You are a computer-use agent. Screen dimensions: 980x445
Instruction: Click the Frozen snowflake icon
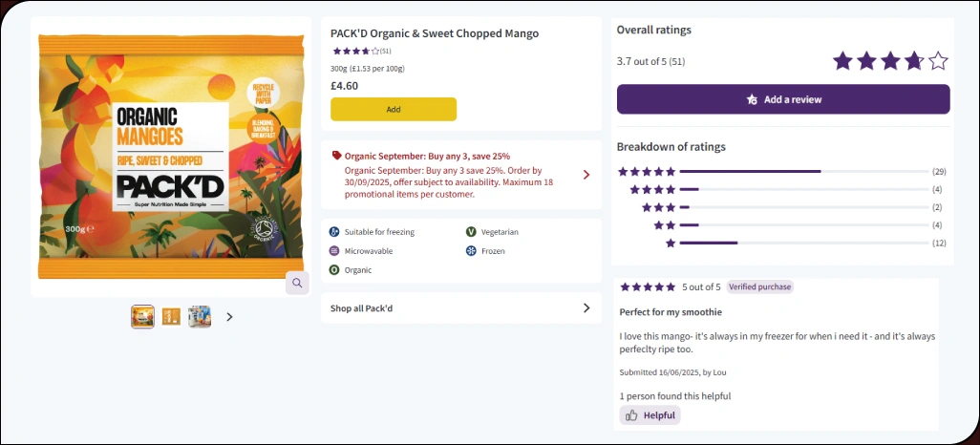coord(471,250)
